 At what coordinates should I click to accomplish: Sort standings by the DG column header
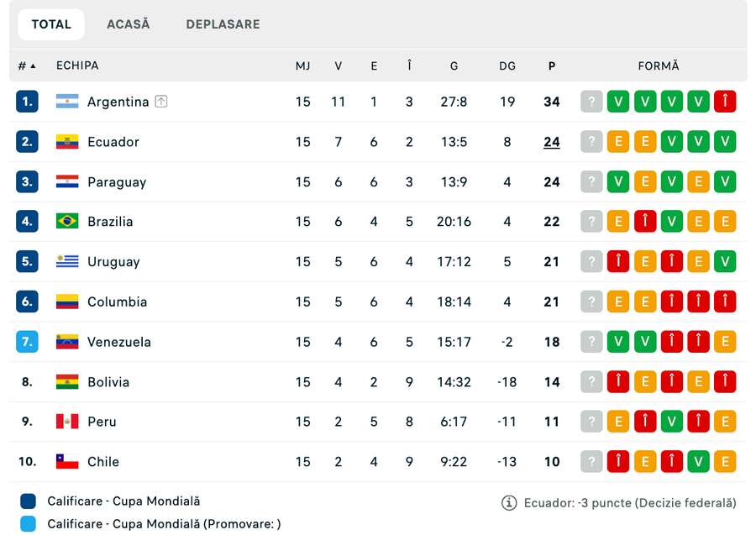[x=507, y=66]
